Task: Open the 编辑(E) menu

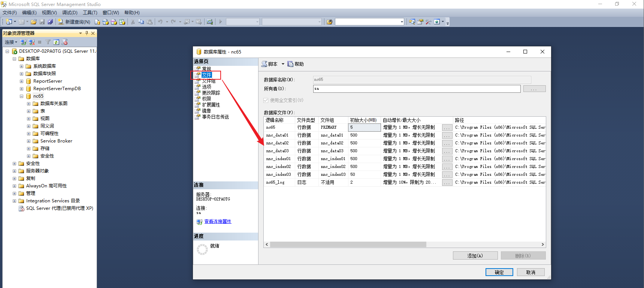Action: [29, 13]
